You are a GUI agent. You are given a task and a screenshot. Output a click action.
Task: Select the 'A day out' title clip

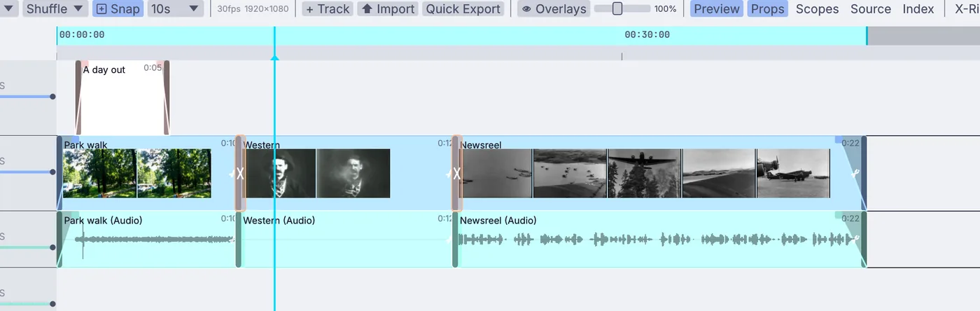click(x=122, y=98)
